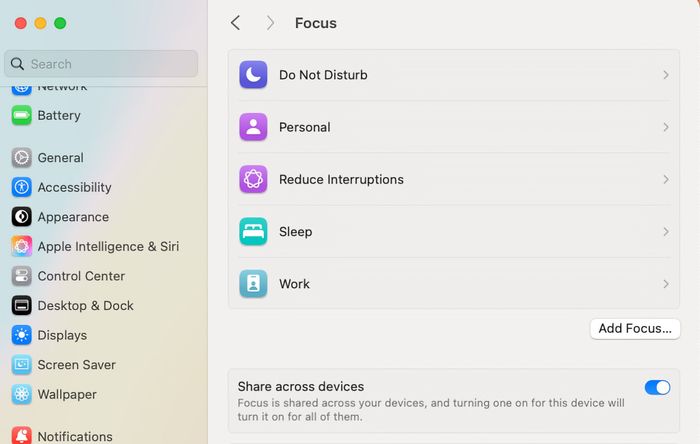Click the magnifying glass search icon

17,64
